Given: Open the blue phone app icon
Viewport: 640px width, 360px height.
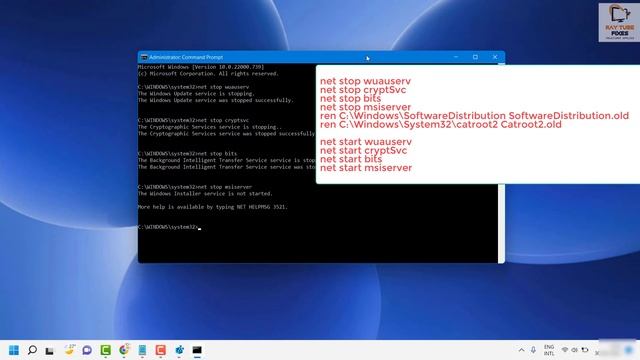Looking at the screenshot, I should click(142, 350).
